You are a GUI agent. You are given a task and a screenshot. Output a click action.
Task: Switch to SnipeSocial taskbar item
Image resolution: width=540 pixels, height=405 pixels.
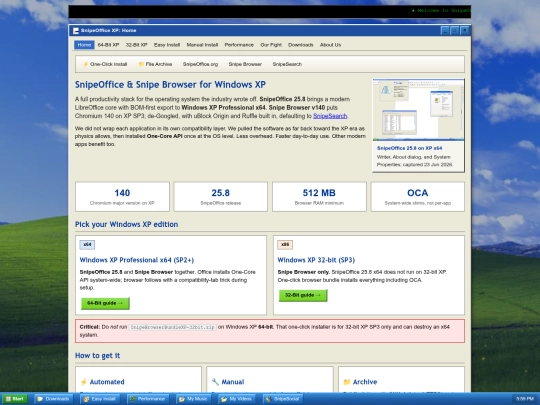click(283, 399)
